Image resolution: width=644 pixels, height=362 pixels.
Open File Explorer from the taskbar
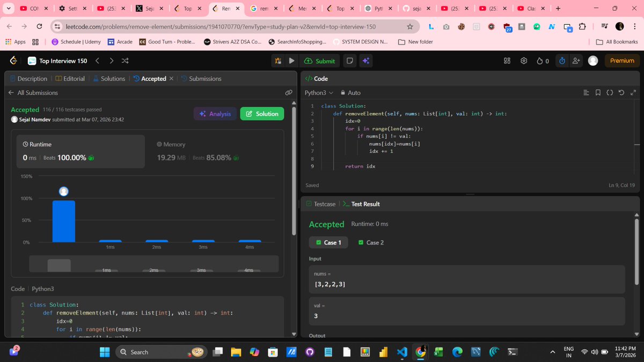[x=237, y=352]
